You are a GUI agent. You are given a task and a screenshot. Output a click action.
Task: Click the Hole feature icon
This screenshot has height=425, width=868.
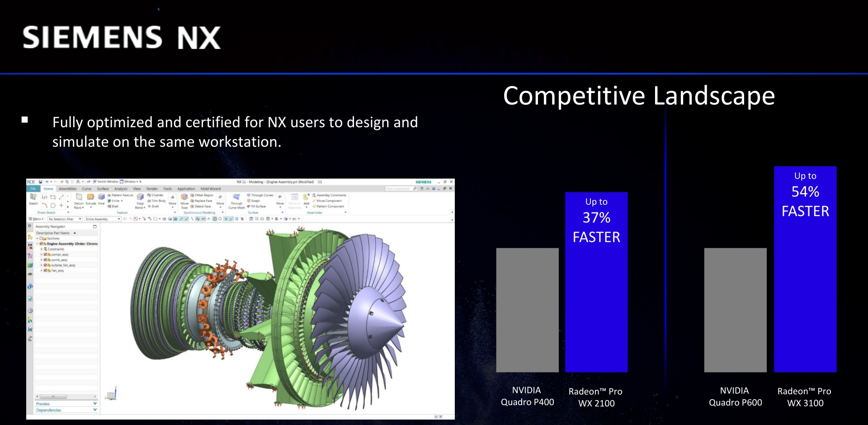101,197
